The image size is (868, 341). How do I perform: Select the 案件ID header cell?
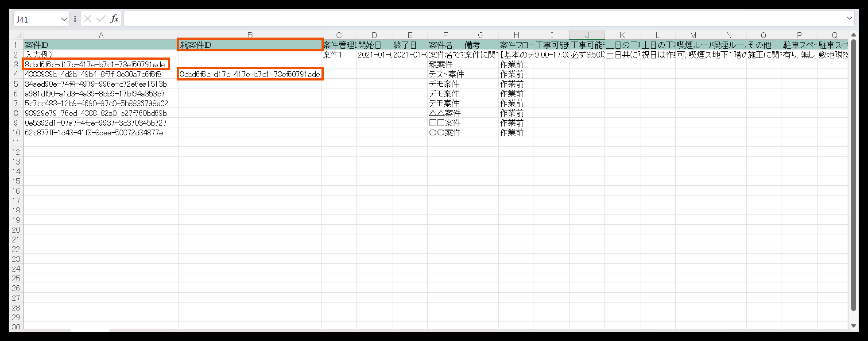[101, 45]
